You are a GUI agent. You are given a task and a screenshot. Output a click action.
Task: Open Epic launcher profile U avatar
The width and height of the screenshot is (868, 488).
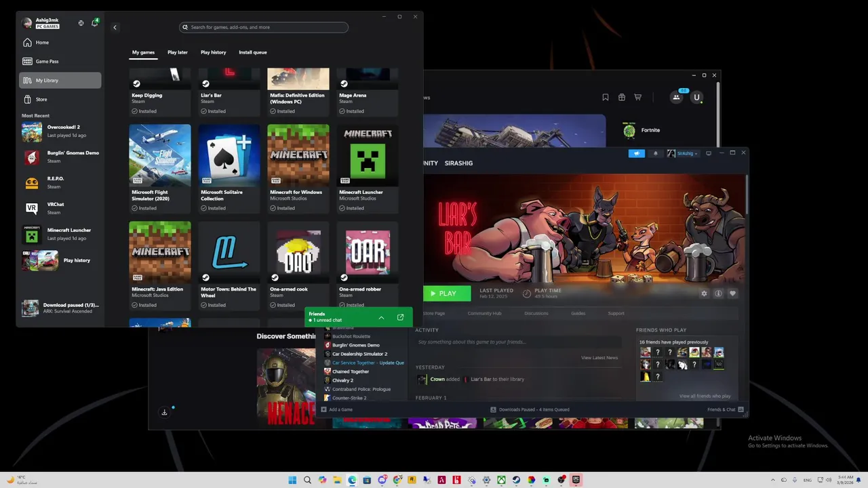696,97
